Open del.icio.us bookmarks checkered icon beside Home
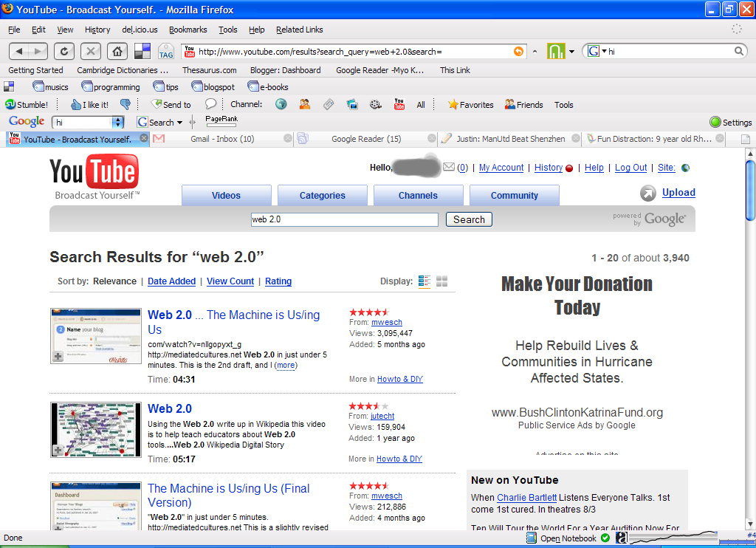This screenshot has height=548, width=756. tap(142, 51)
